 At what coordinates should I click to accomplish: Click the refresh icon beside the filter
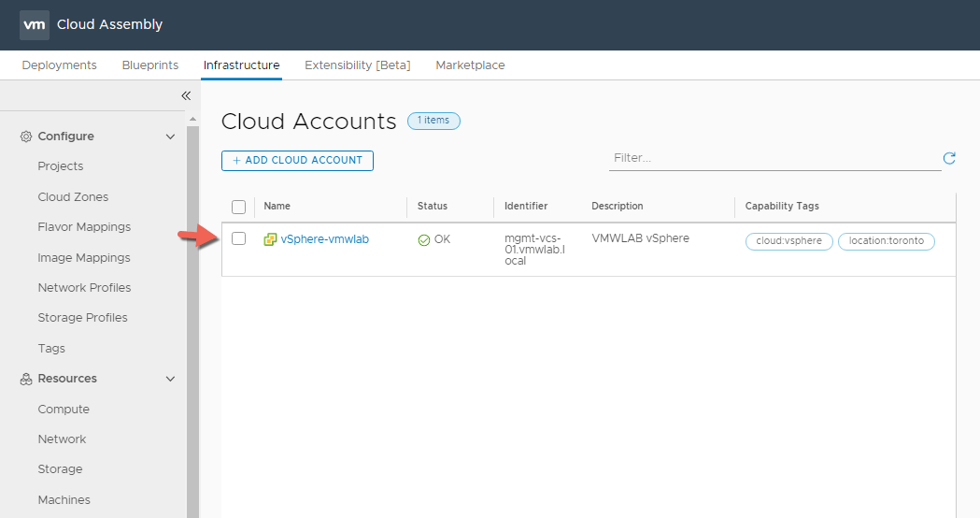949,158
